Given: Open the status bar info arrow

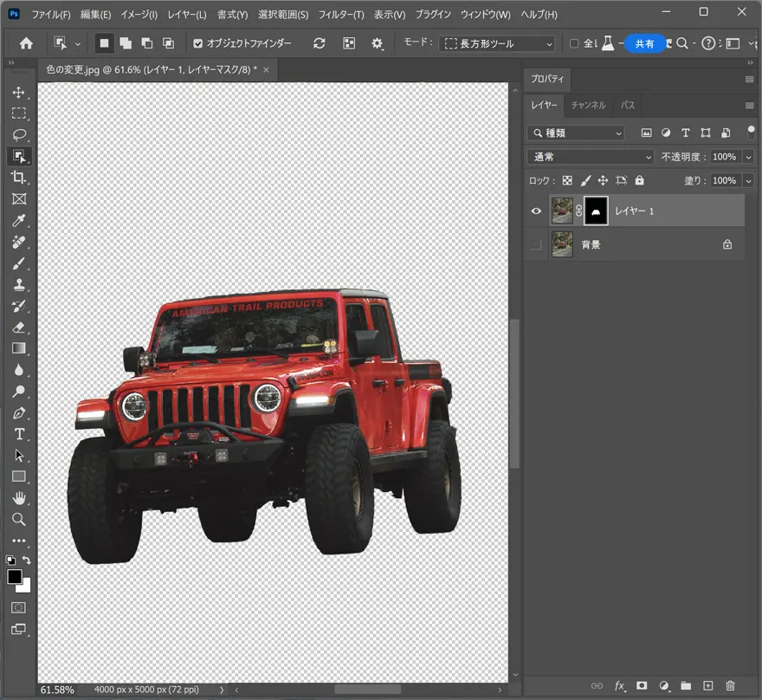Looking at the screenshot, I should pyautogui.click(x=222, y=690).
